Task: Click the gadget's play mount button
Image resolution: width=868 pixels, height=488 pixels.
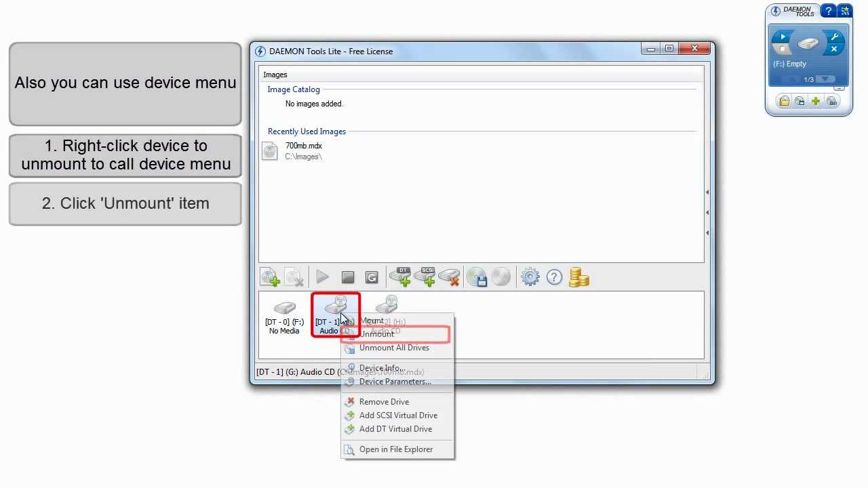Action: click(783, 37)
